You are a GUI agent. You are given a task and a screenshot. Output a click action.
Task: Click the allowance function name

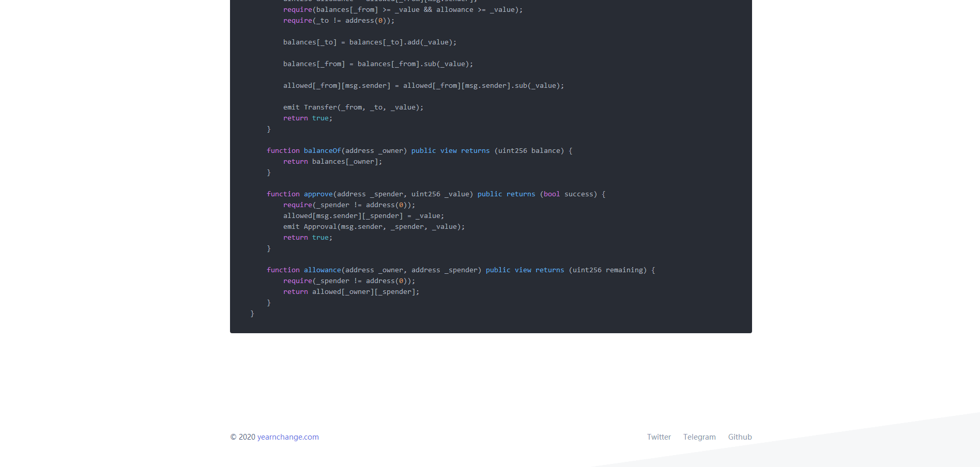322,270
